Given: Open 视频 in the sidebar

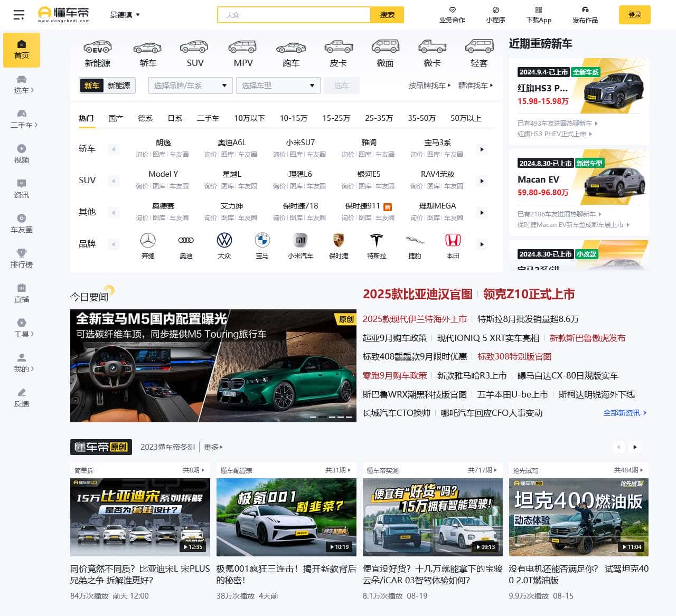Looking at the screenshot, I should (x=22, y=154).
